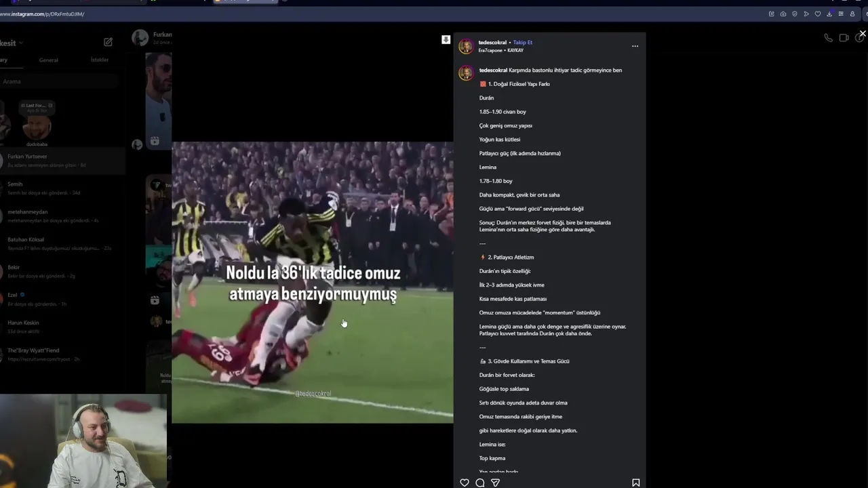
Task: Open metehanmeydan conversation
Action: (62, 216)
